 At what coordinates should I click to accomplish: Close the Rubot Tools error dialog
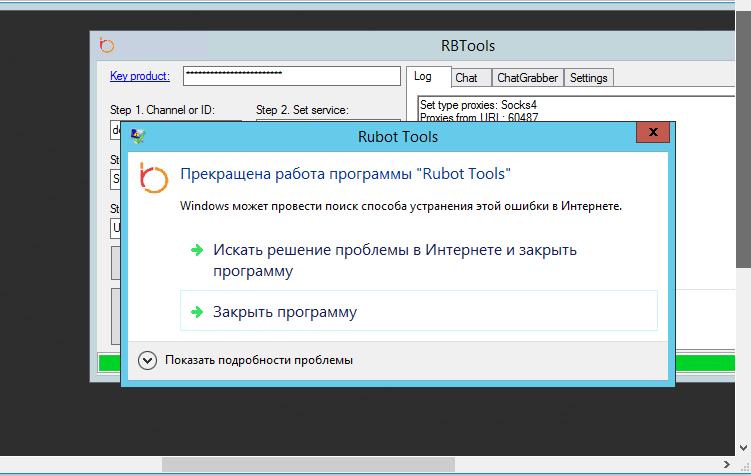coord(653,132)
